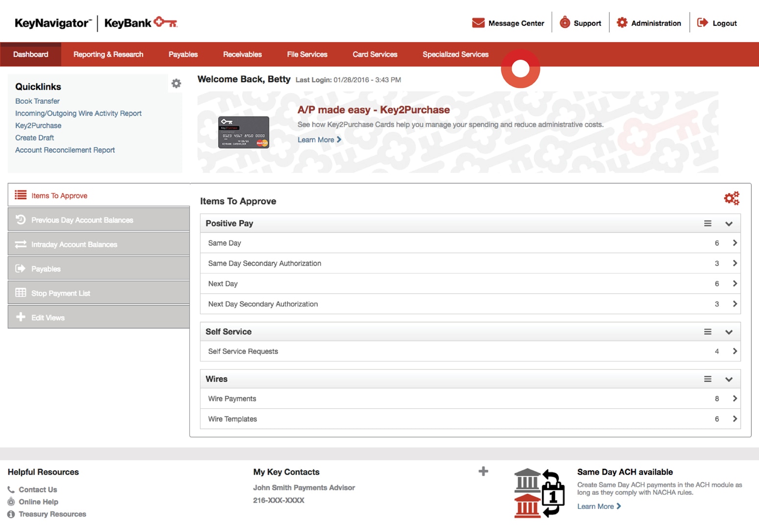This screenshot has height=532, width=759.
Task: Click the Edit Views plus icon
Action: click(x=21, y=317)
